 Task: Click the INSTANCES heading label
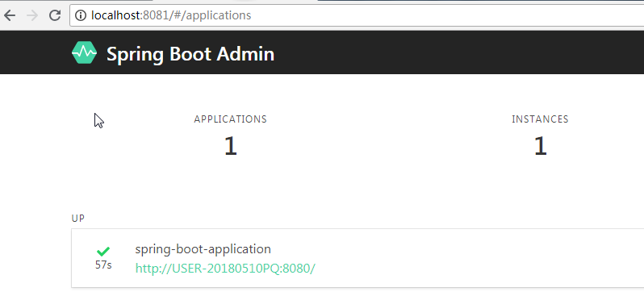click(540, 119)
